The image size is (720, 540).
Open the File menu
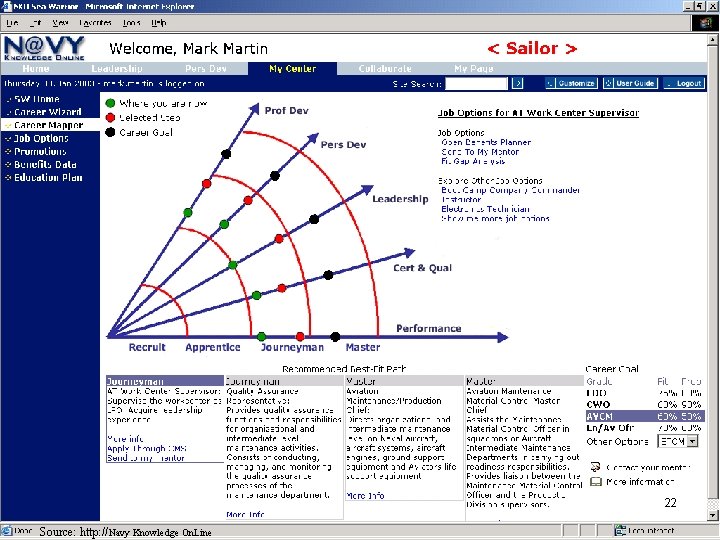[12, 22]
